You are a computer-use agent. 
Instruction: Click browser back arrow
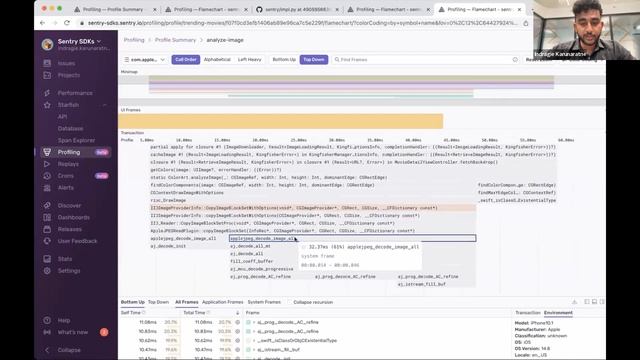coord(42,23)
